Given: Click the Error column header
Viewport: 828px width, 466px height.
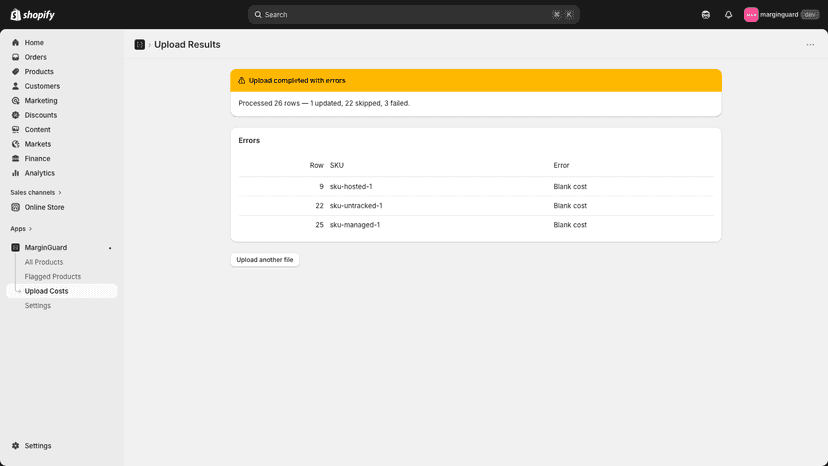Looking at the screenshot, I should tap(561, 165).
